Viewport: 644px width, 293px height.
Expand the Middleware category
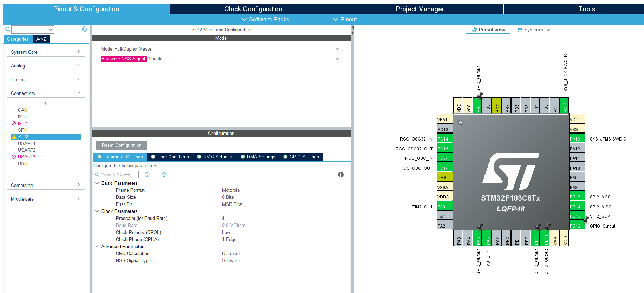pyautogui.click(x=46, y=199)
